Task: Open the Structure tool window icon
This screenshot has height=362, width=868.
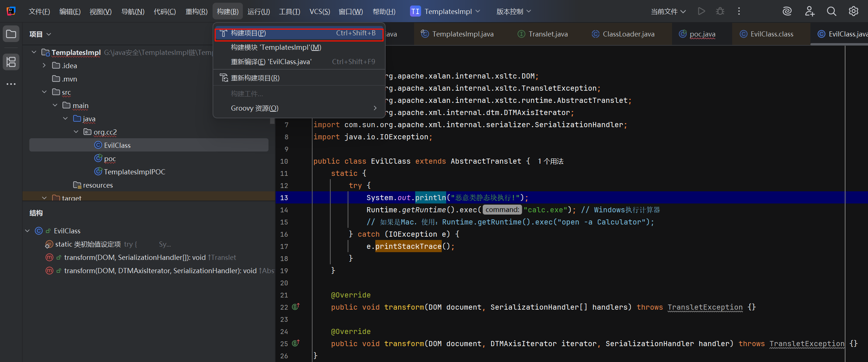Action: tap(11, 62)
